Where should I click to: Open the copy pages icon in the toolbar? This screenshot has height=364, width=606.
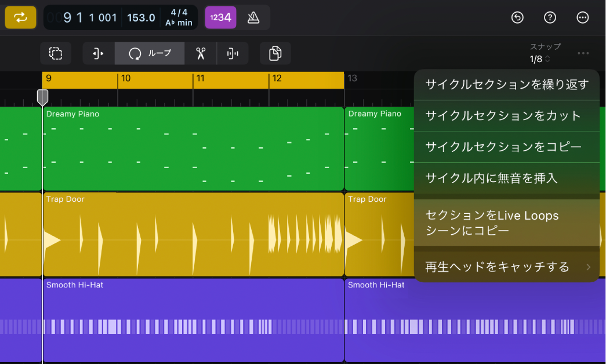pos(275,53)
